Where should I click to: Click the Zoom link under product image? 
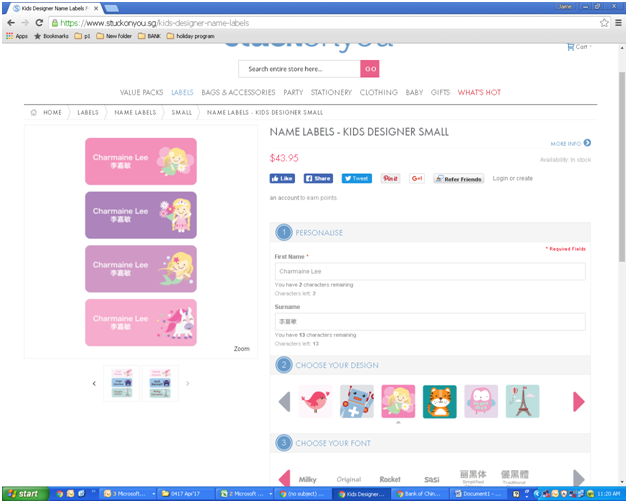pos(241,349)
